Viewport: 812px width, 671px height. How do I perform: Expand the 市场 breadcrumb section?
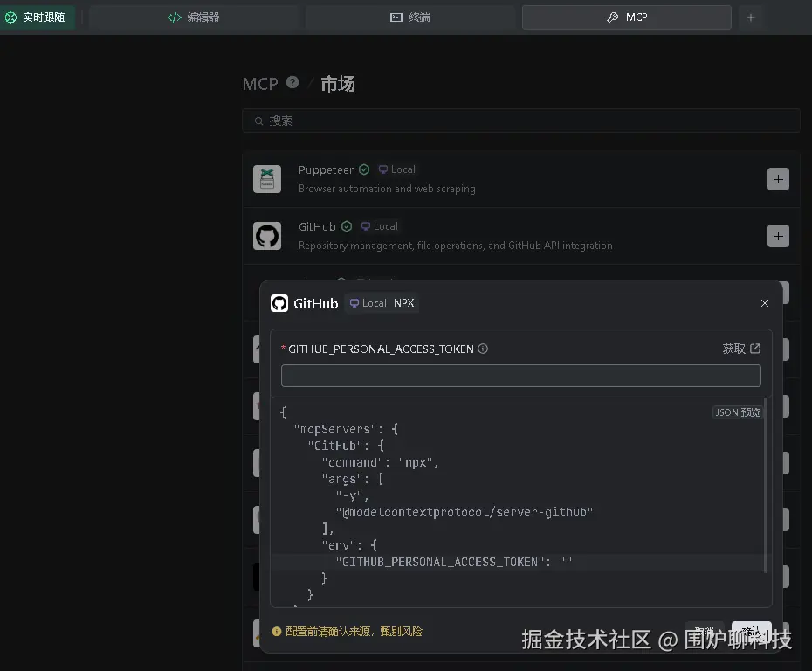tap(337, 83)
